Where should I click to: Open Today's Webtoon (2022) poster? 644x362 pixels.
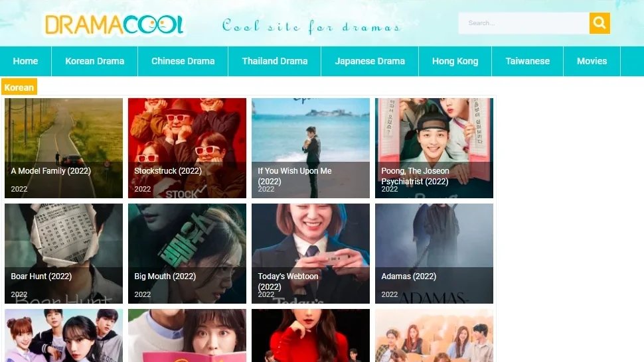[311, 253]
